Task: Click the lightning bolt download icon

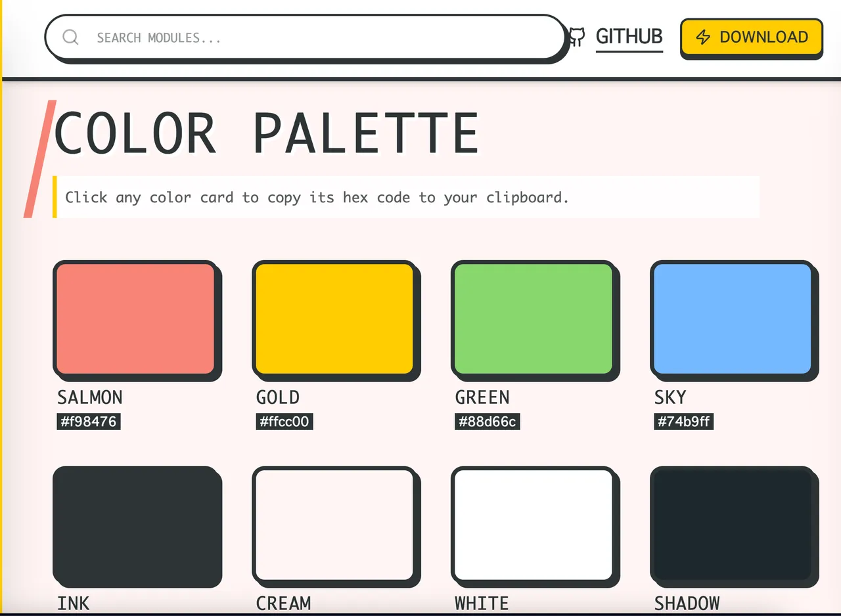Action: 703,37
